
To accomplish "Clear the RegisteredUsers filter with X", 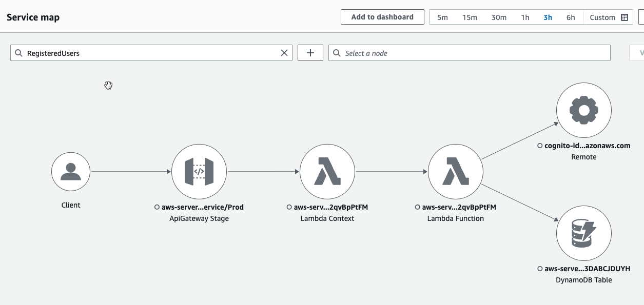I will 284,53.
